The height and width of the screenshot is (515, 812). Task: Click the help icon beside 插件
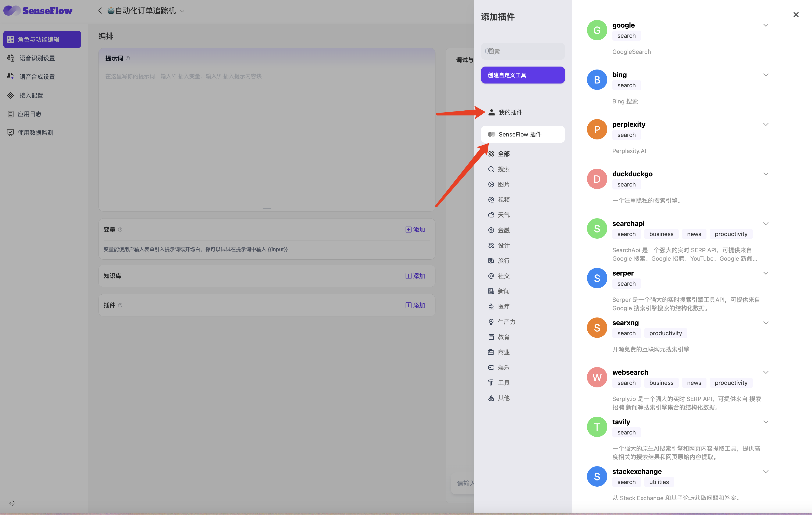120,305
